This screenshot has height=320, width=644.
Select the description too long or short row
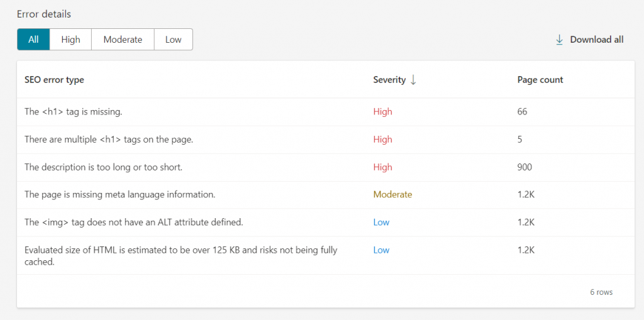coord(326,168)
